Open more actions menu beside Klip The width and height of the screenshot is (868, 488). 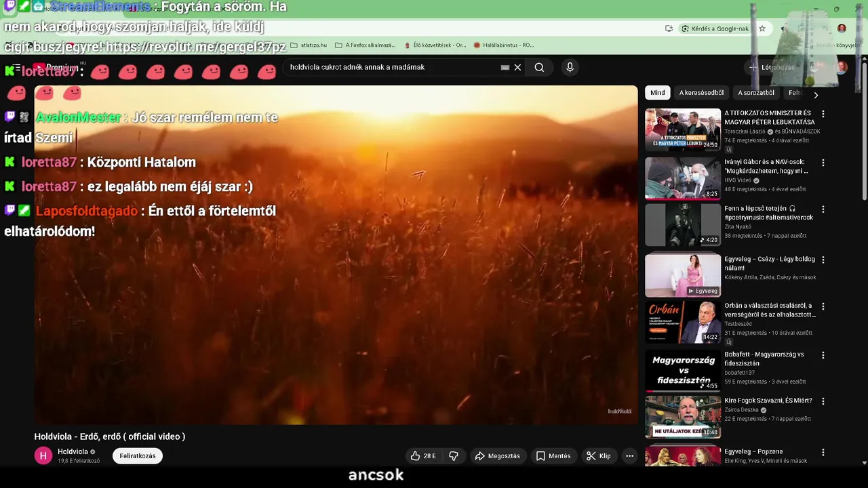click(x=629, y=456)
